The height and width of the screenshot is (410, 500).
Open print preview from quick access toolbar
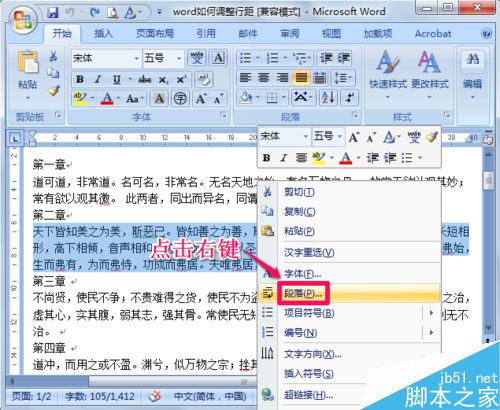(x=113, y=13)
